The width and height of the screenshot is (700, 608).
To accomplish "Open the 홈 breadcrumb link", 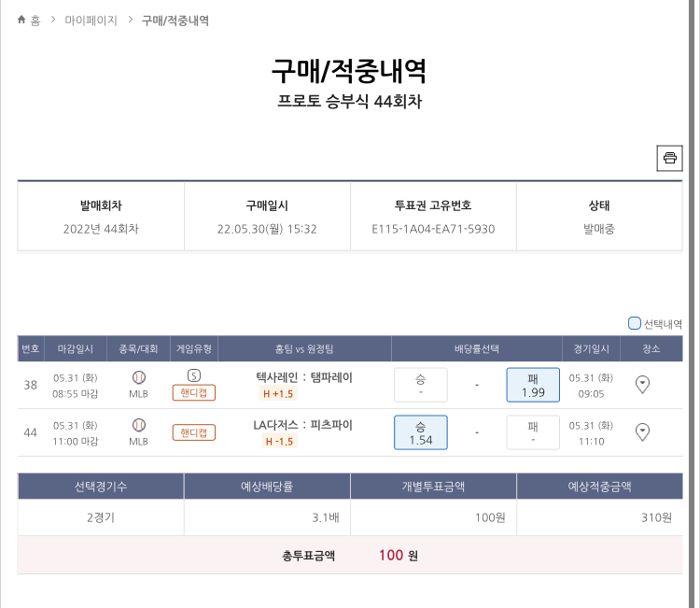I will pyautogui.click(x=35, y=21).
